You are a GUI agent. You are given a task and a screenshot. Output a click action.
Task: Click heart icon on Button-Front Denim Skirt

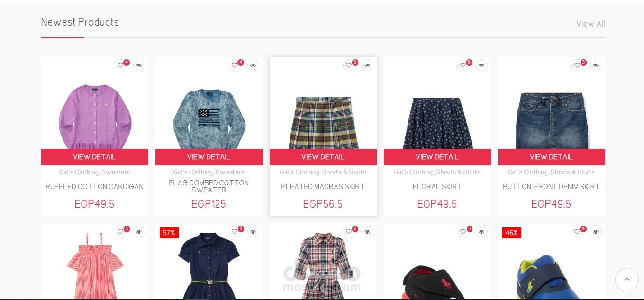point(577,65)
